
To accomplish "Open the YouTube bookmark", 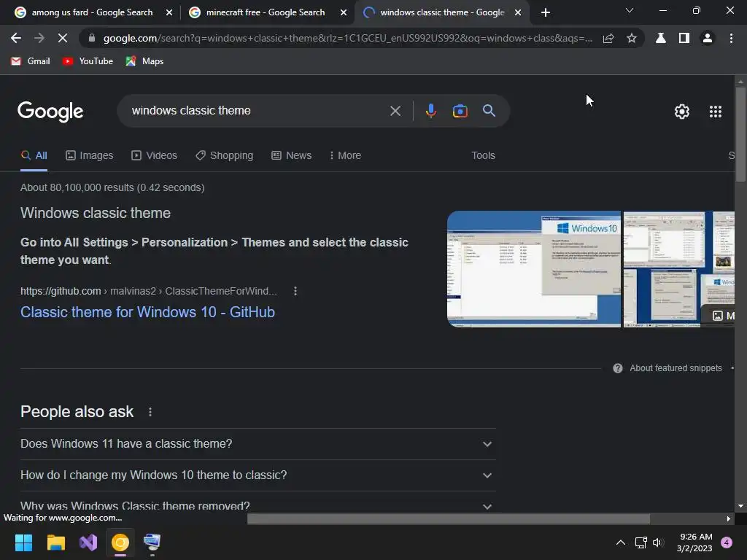I will click(88, 61).
